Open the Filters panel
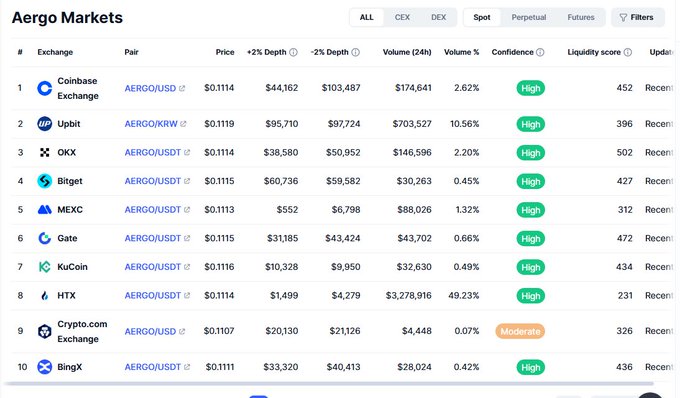The width and height of the screenshot is (680, 398). (638, 17)
